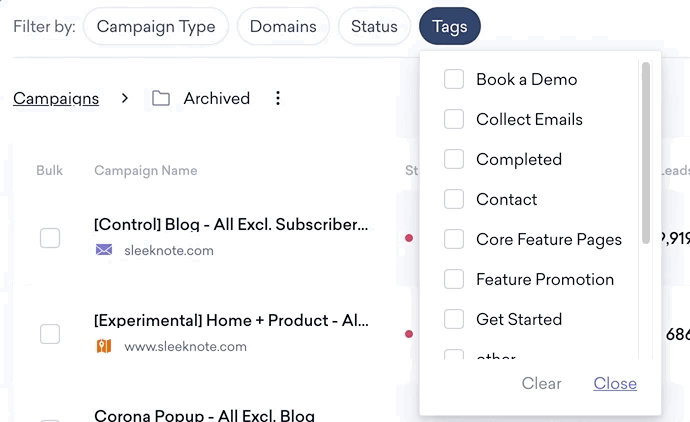Open the three-dot menu beside Archived
The height and width of the screenshot is (422, 690).
tap(278, 98)
